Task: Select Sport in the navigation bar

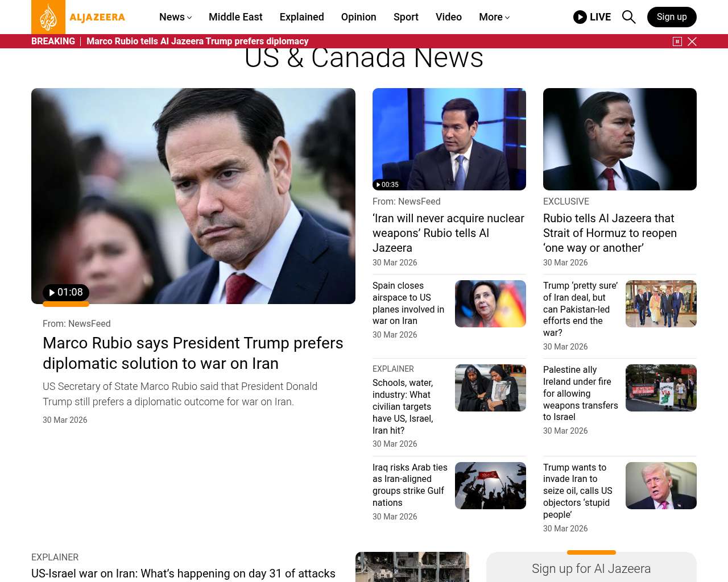Action: [406, 17]
